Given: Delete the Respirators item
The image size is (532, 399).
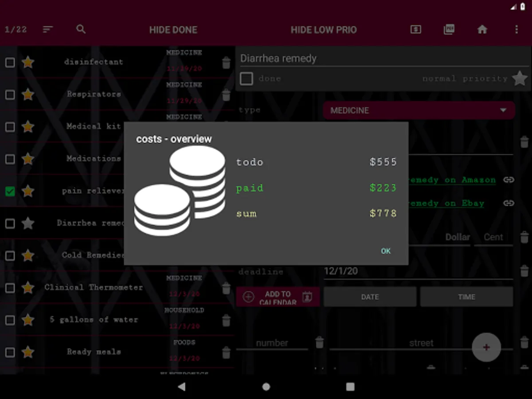Looking at the screenshot, I should pos(226,94).
